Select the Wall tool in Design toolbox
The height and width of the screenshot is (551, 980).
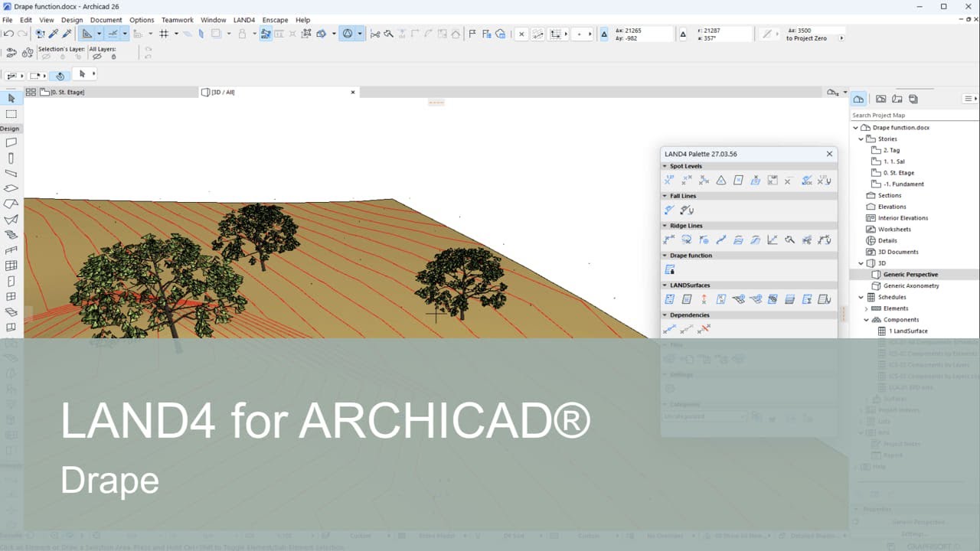point(11,142)
